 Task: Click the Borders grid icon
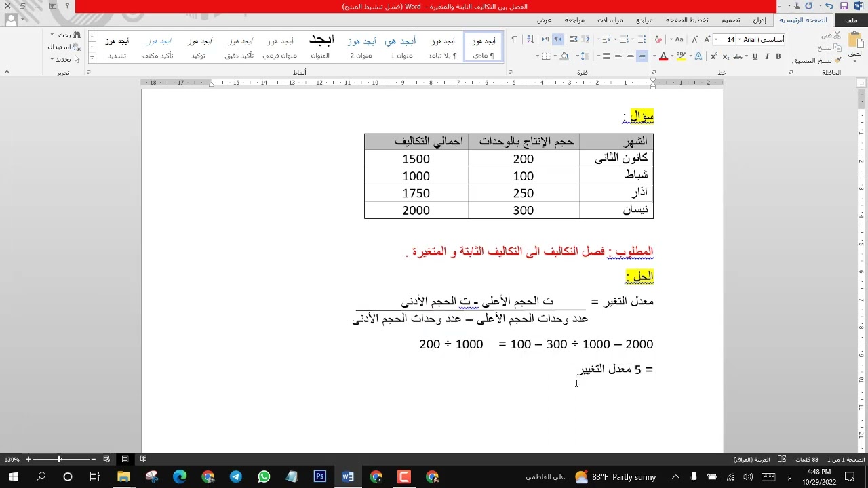pos(546,56)
